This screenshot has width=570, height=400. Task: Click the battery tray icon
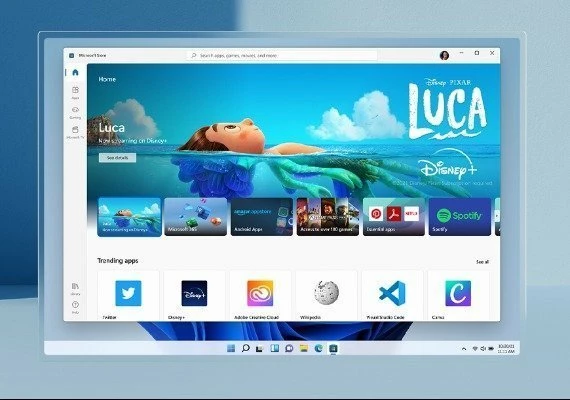(491, 349)
